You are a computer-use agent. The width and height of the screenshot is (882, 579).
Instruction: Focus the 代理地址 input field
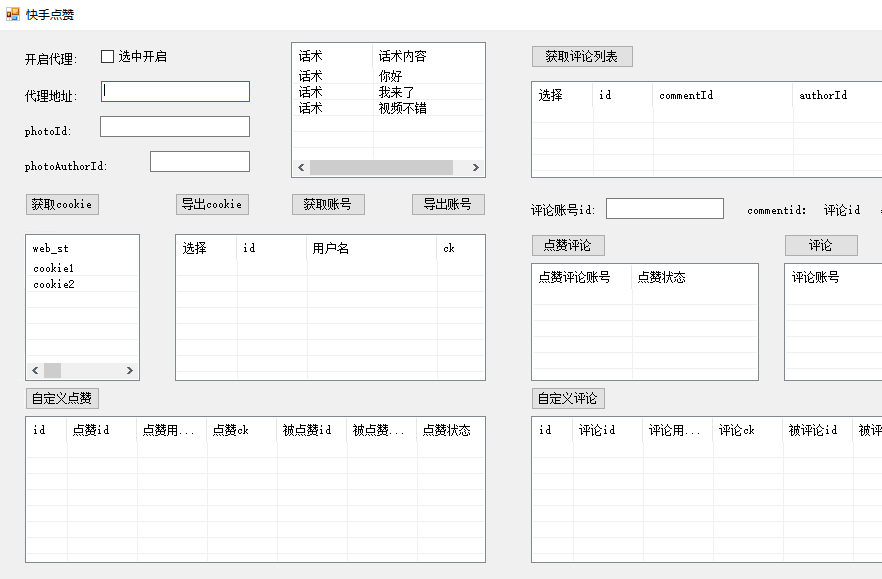[176, 92]
